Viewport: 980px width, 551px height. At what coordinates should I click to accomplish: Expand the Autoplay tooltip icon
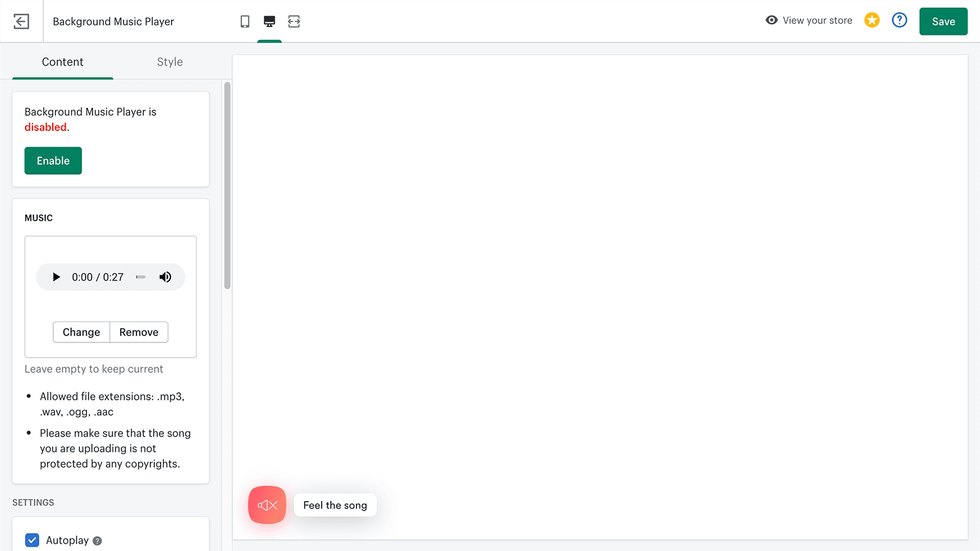pyautogui.click(x=97, y=540)
